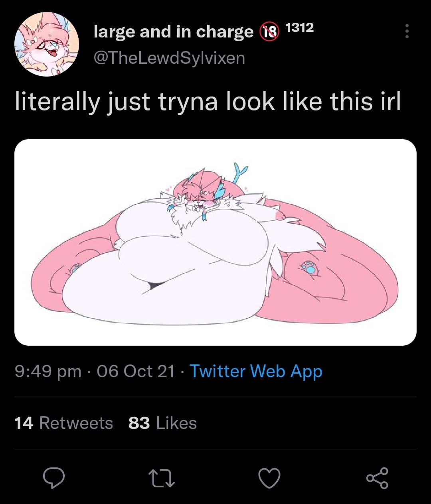Click the Twitter Web App source link
The image size is (431, 504).
pyautogui.click(x=256, y=371)
